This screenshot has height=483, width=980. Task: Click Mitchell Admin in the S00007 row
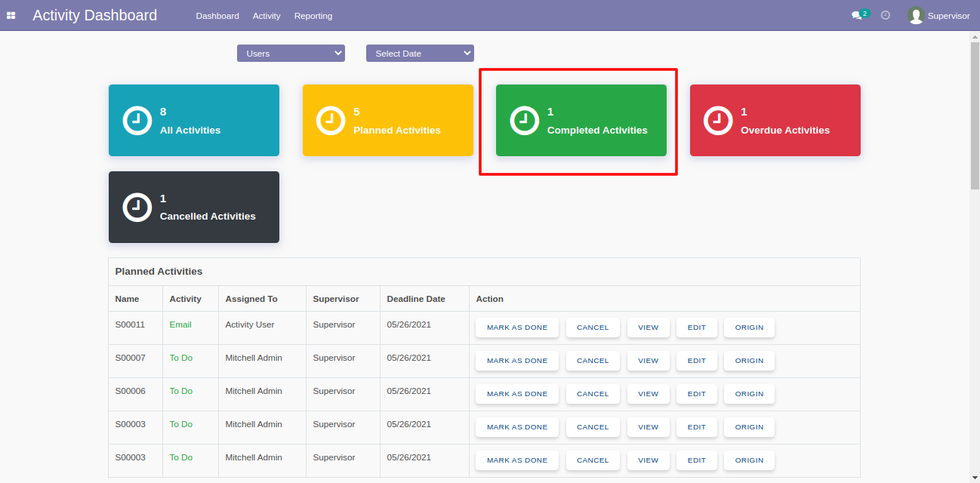click(x=254, y=358)
